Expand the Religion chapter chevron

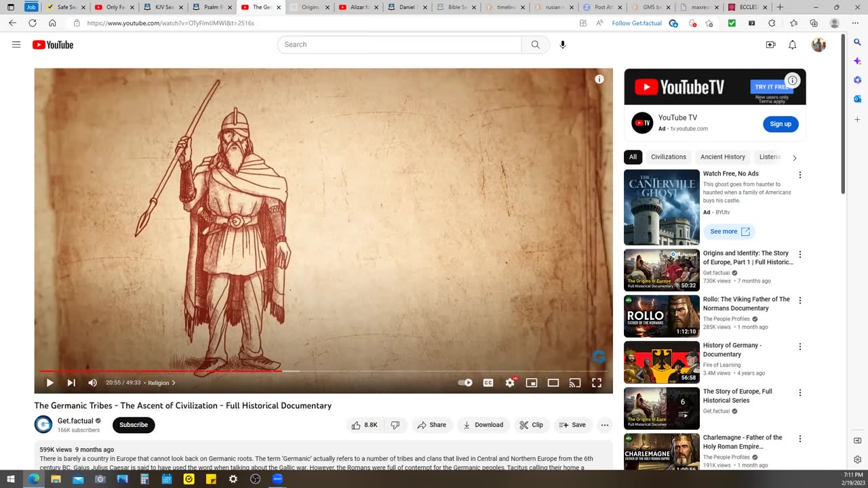(174, 383)
